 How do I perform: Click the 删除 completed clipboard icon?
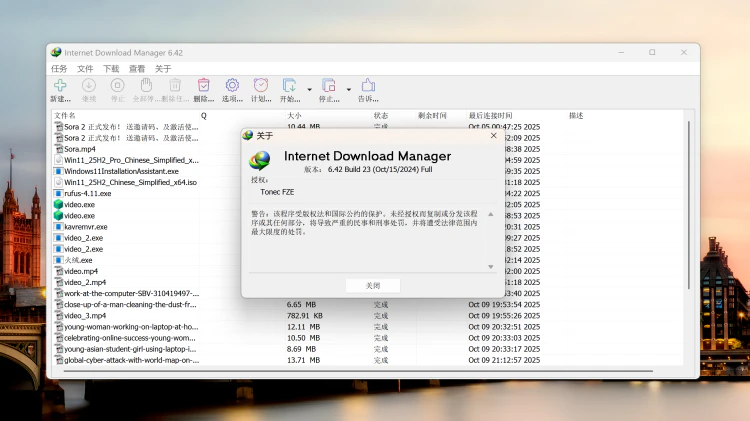203,87
